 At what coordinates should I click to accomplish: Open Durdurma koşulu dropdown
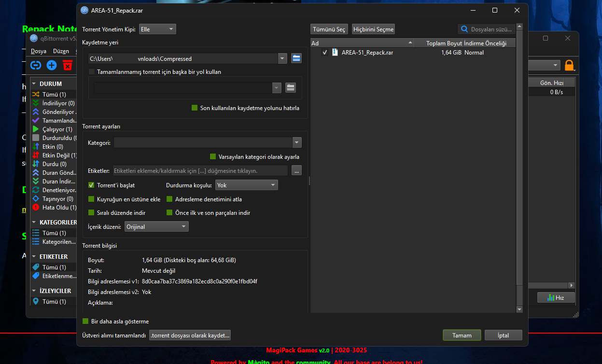tap(246, 185)
